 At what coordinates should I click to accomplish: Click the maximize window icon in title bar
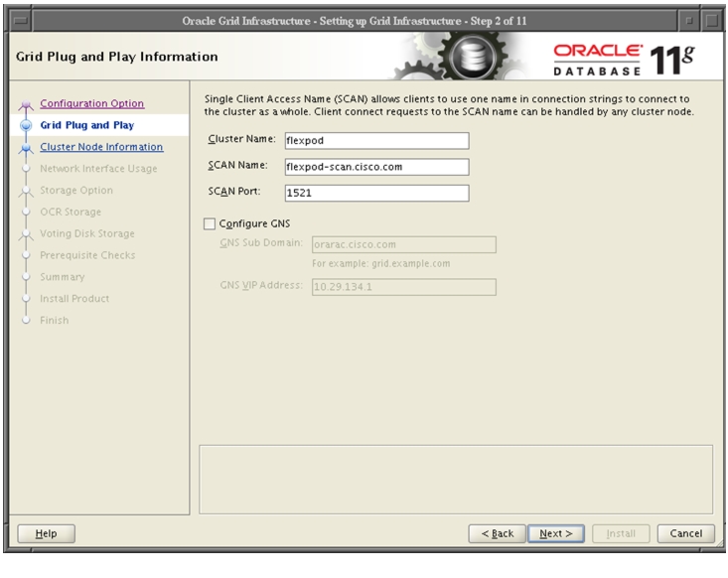(x=712, y=21)
